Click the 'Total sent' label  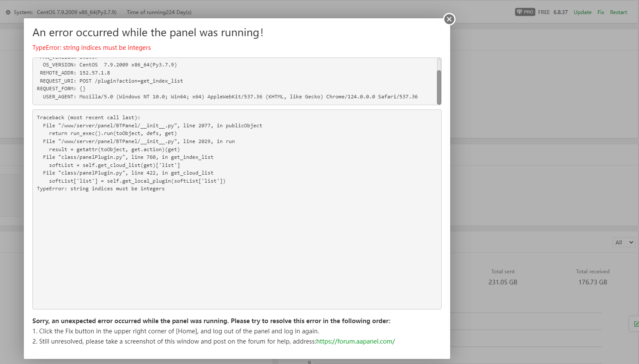click(503, 272)
